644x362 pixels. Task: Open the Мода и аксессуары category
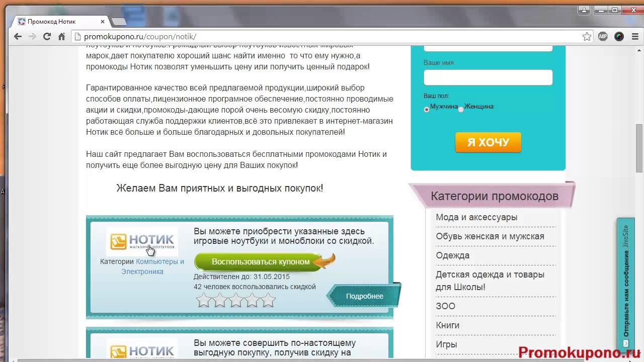click(x=476, y=217)
